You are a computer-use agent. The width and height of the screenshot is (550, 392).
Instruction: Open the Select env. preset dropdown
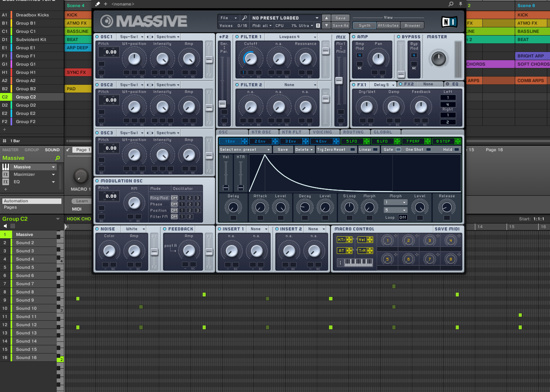point(245,149)
